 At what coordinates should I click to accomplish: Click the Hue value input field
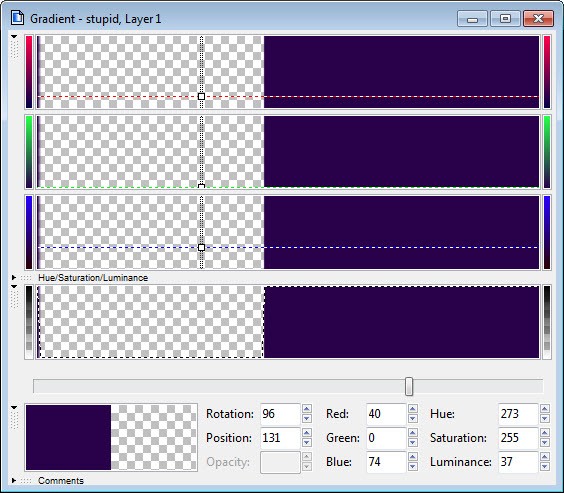(518, 414)
